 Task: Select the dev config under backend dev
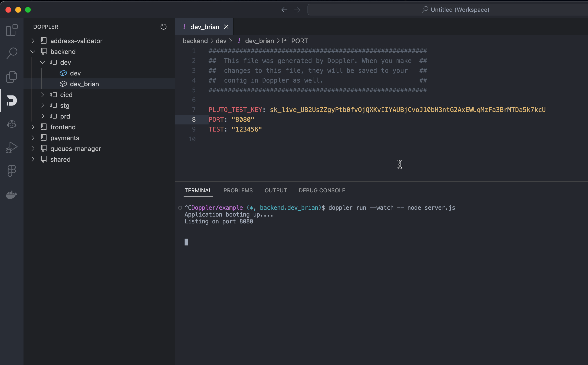point(75,73)
